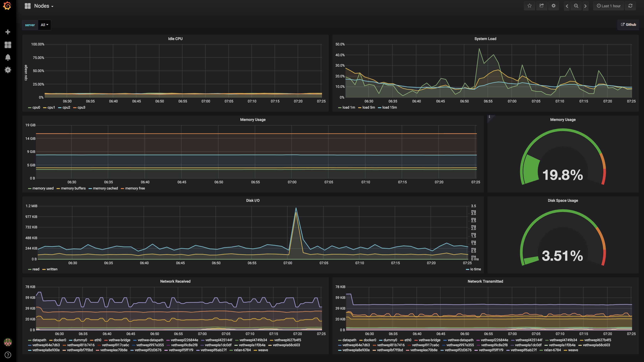Open the Network Received panel title menu
Viewport: 644px width, 362px height.
(175, 282)
